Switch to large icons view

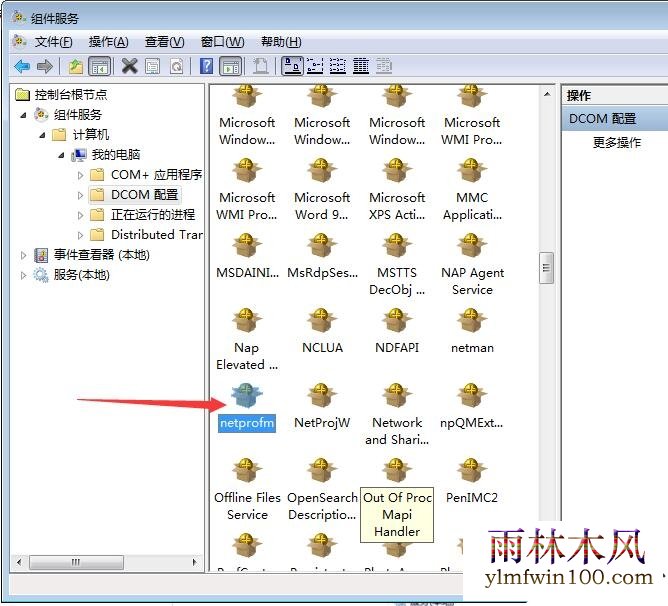pos(292,66)
